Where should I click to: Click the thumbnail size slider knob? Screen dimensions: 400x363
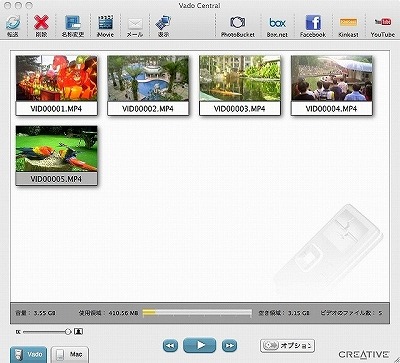pos(68,332)
